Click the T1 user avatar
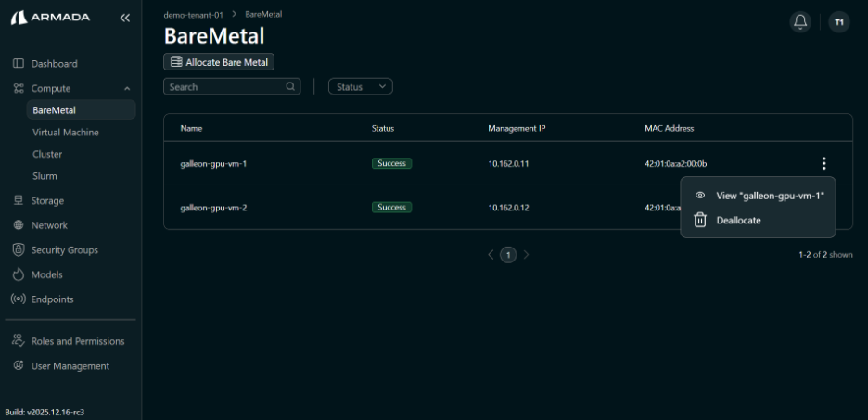 tap(838, 21)
